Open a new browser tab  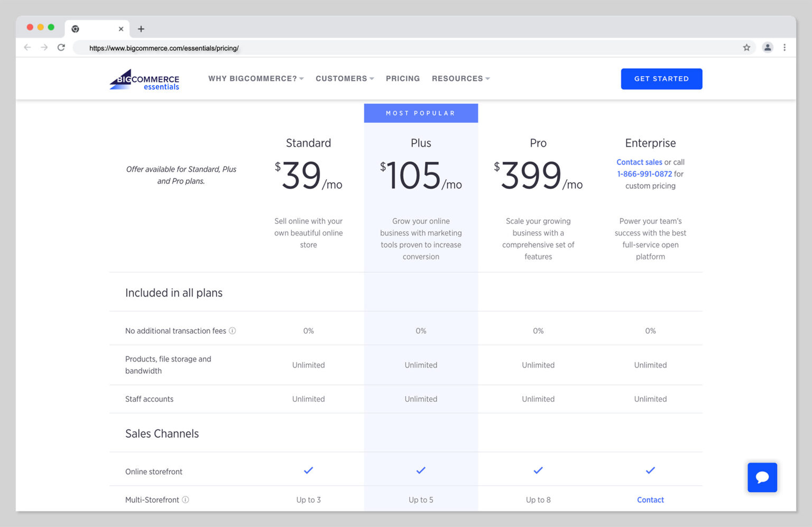pos(141,29)
